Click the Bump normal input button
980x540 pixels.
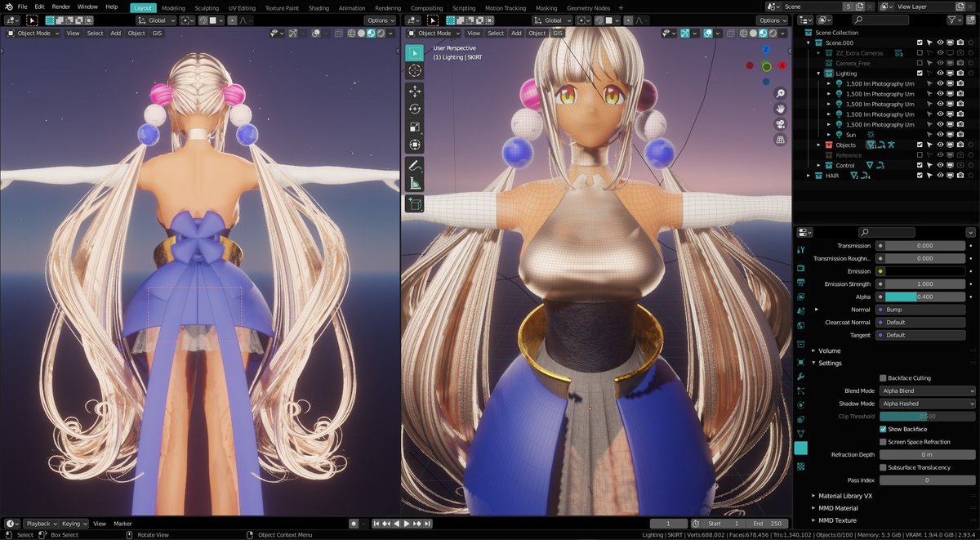pyautogui.click(x=921, y=310)
